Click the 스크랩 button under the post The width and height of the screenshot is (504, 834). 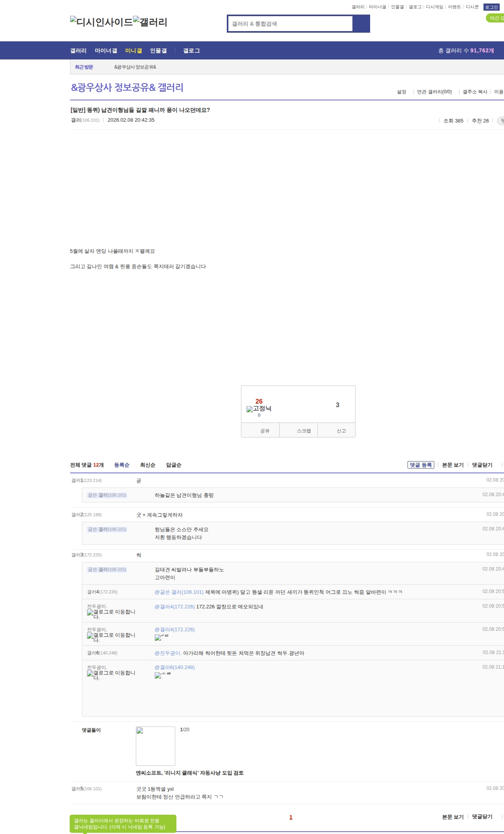304,431
